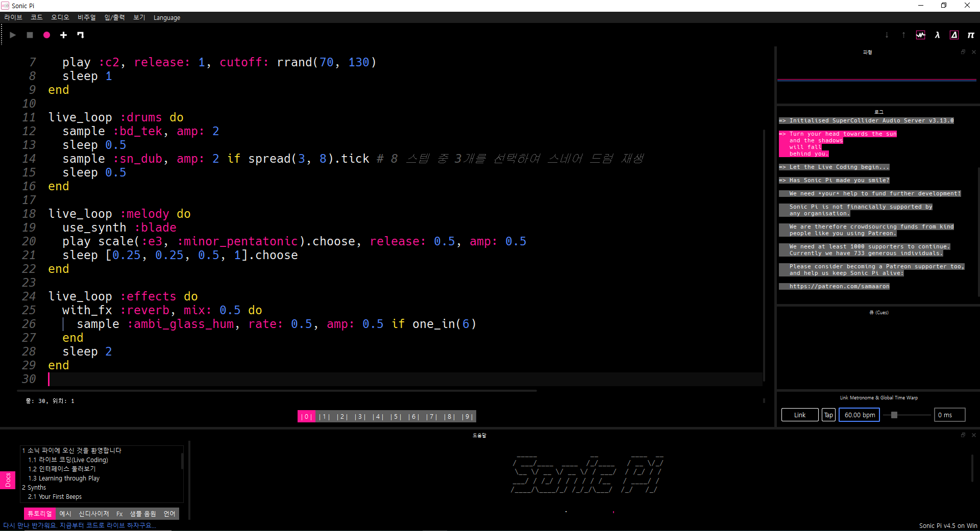This screenshot has width=980, height=531.
Task: Click the 큐 (Cues) panel title
Action: click(878, 313)
